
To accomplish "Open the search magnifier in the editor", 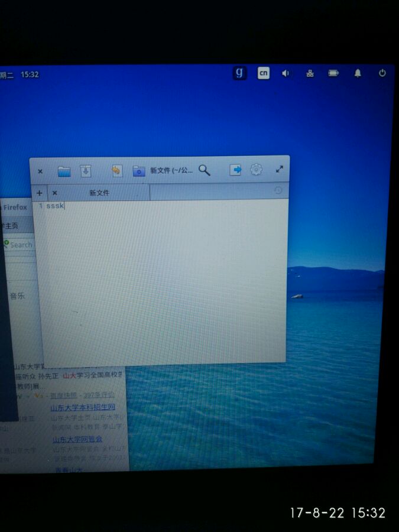I will point(205,170).
